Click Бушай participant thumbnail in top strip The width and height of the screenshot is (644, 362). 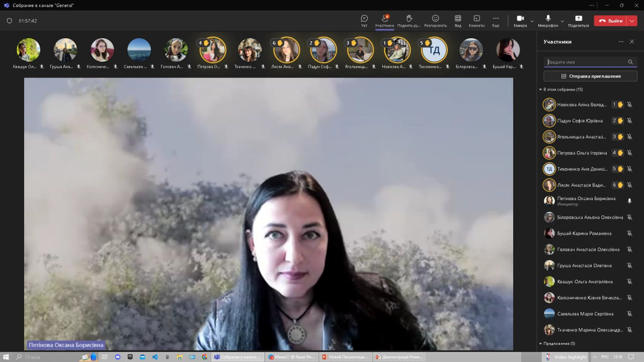click(508, 50)
